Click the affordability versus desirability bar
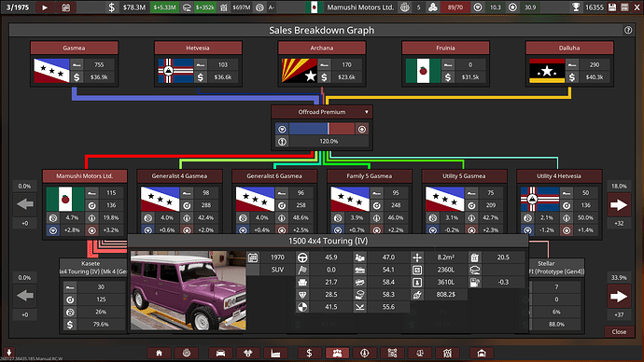The height and width of the screenshot is (362, 644). pyautogui.click(x=322, y=129)
